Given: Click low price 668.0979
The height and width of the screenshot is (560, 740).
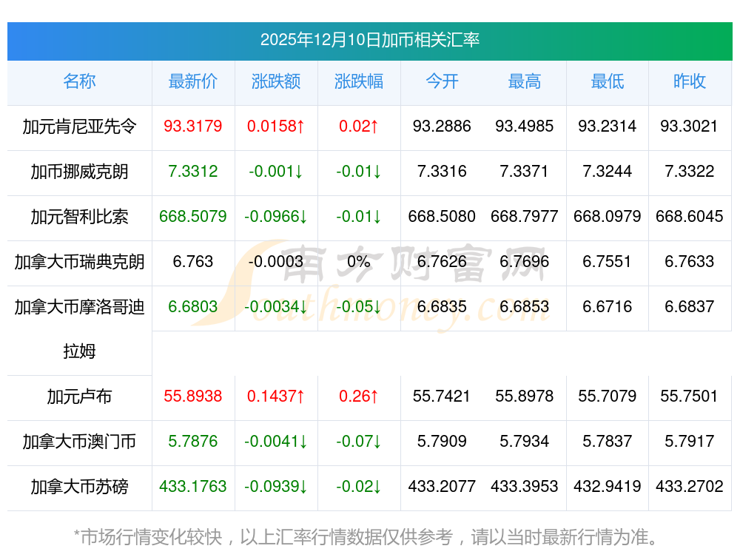Looking at the screenshot, I should (608, 217).
